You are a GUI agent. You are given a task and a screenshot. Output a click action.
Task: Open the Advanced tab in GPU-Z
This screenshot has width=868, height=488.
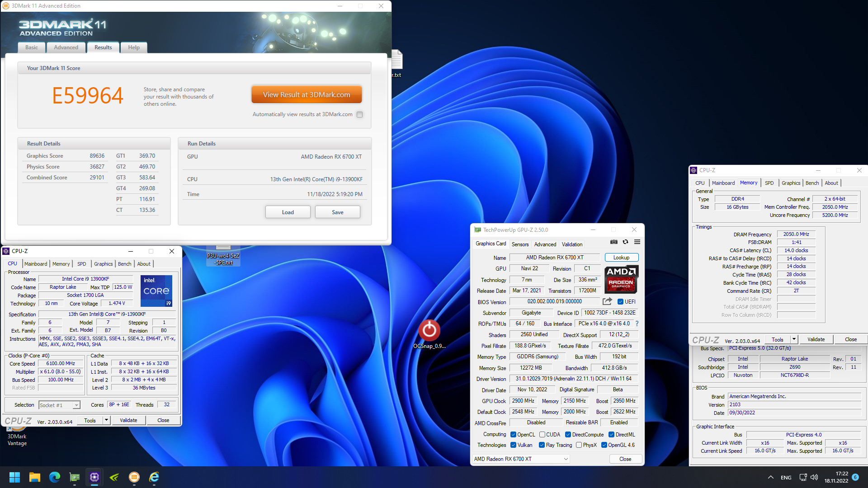545,244
